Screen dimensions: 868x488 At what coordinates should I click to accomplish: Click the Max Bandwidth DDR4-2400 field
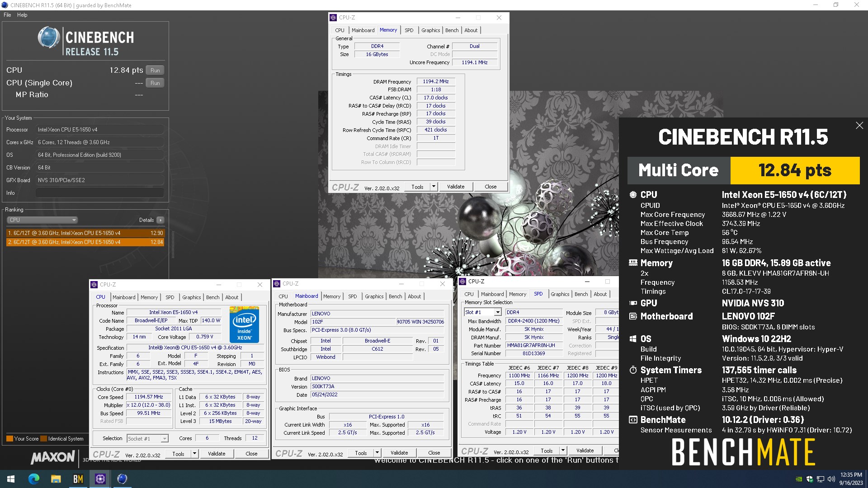[x=534, y=321]
